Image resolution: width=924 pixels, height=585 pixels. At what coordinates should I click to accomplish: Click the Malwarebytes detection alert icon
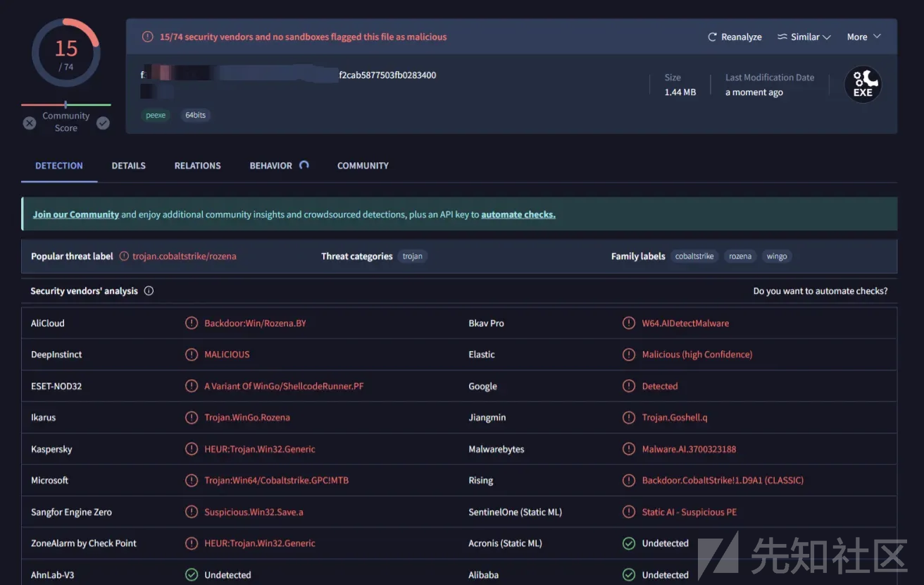click(x=629, y=449)
